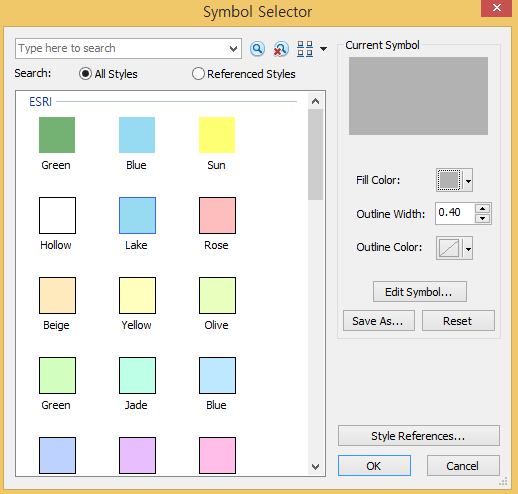Click the symbol list scroll down arrow
The image size is (518, 494).
point(315,466)
